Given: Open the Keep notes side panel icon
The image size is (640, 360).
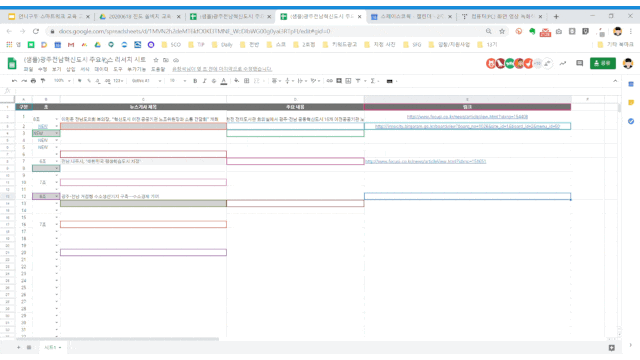Looking at the screenshot, I should [x=631, y=102].
